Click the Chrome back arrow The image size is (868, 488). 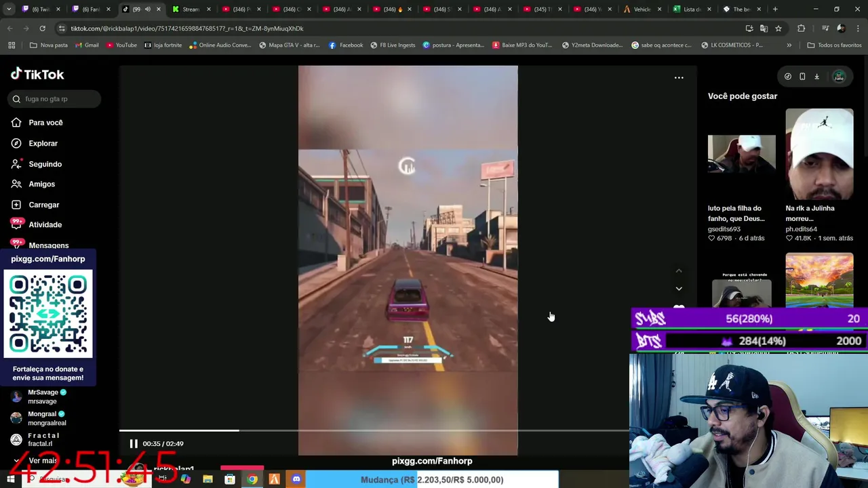pos(9,28)
